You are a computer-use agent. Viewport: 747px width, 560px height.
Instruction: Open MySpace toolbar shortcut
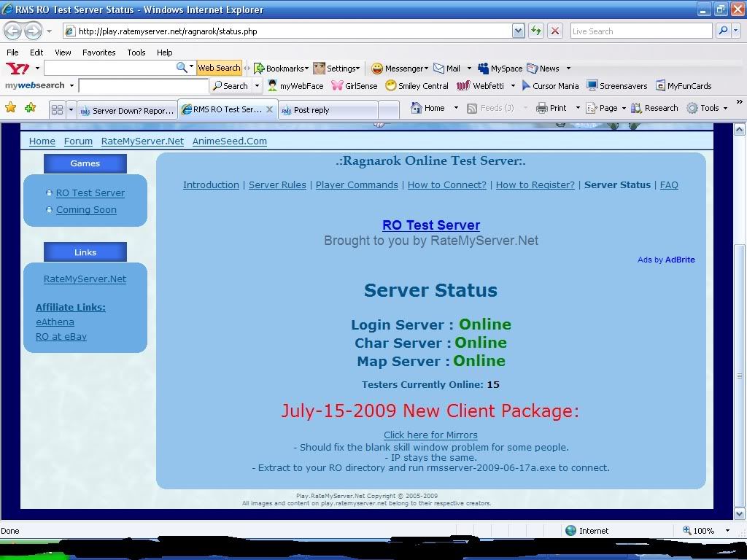click(x=500, y=69)
